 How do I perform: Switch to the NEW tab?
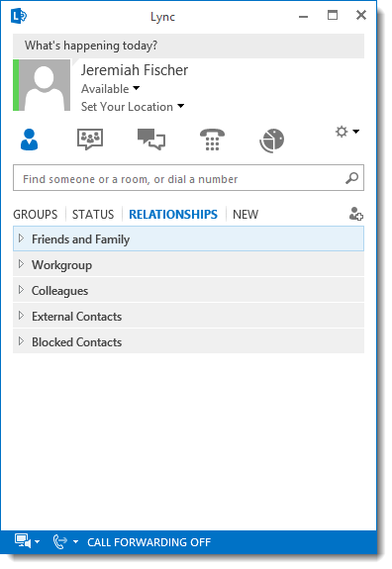point(245,215)
